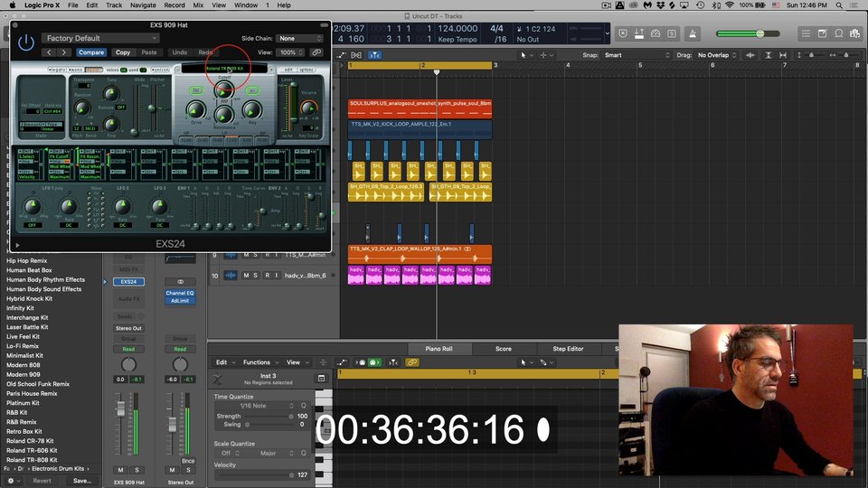Click the Spotlight search icon in menu bar
This screenshot has width=868, height=488.
click(x=839, y=5)
